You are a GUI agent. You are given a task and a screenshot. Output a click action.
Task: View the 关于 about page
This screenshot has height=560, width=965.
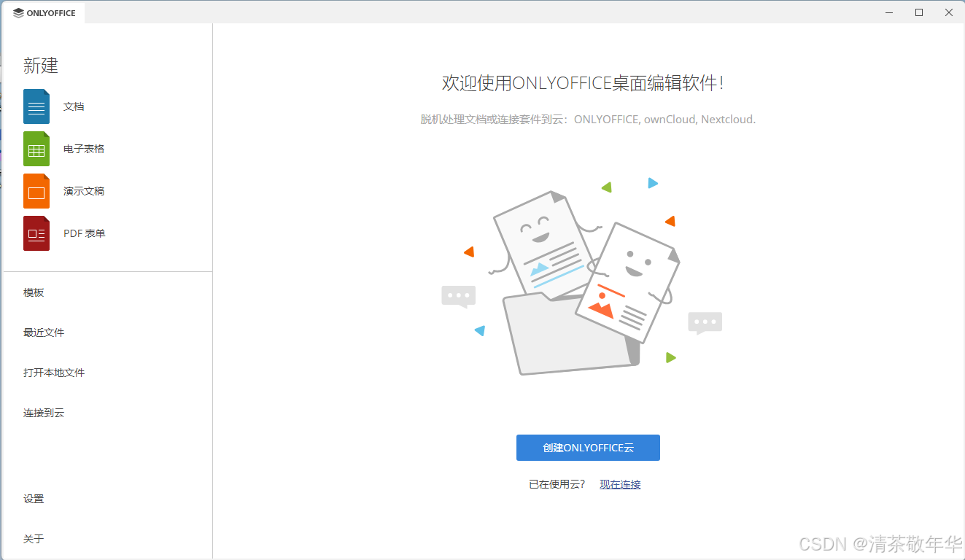click(32, 538)
